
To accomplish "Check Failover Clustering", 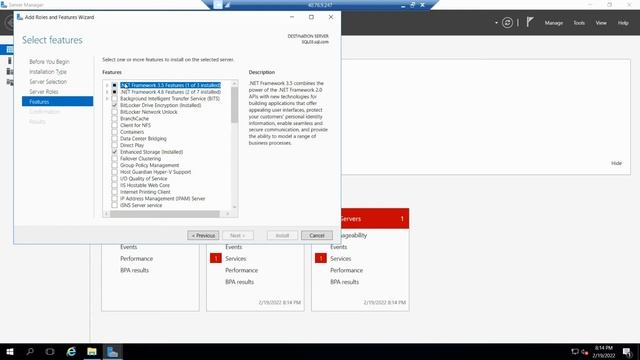I will (114, 158).
